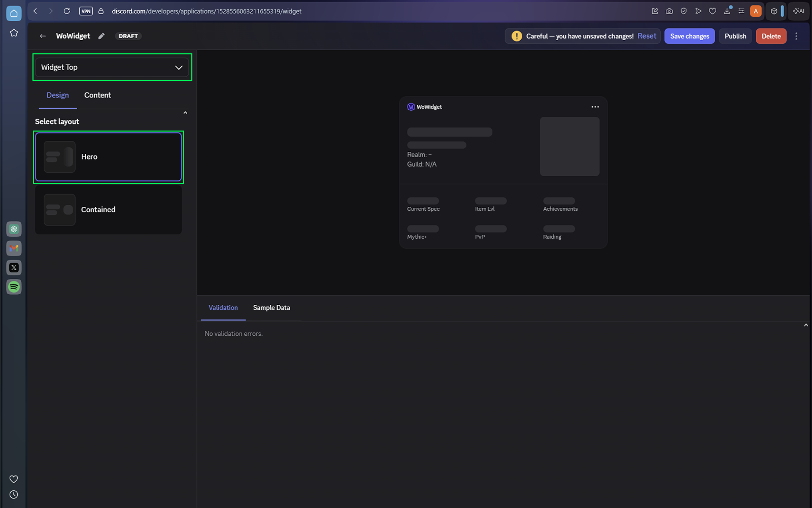Image resolution: width=812 pixels, height=508 pixels.
Task: Open the heart icon at sidebar bottom
Action: 14,479
